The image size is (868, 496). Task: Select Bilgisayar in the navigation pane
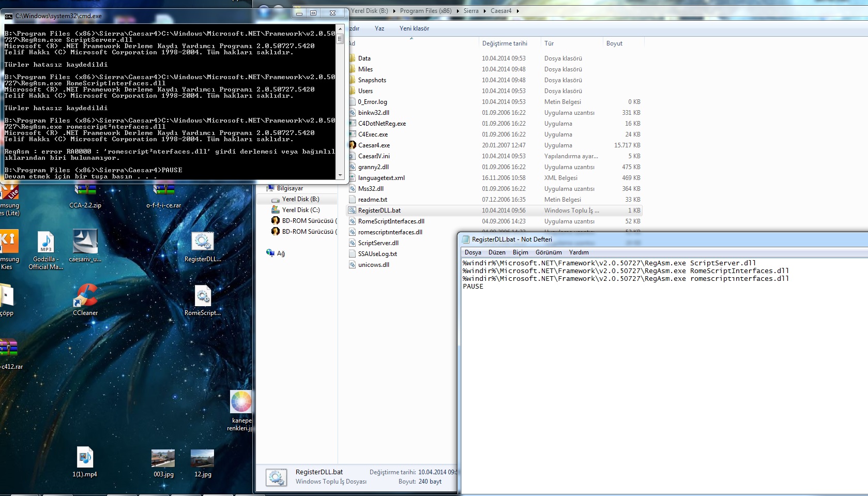(x=290, y=188)
